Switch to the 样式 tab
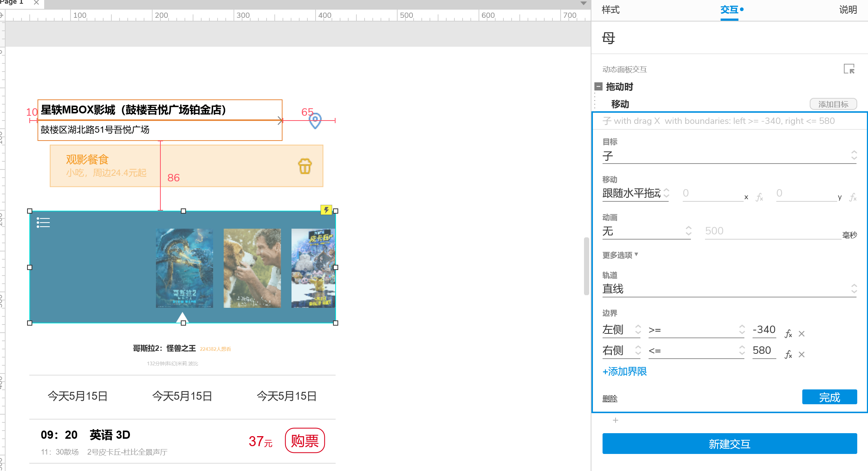 tap(610, 10)
